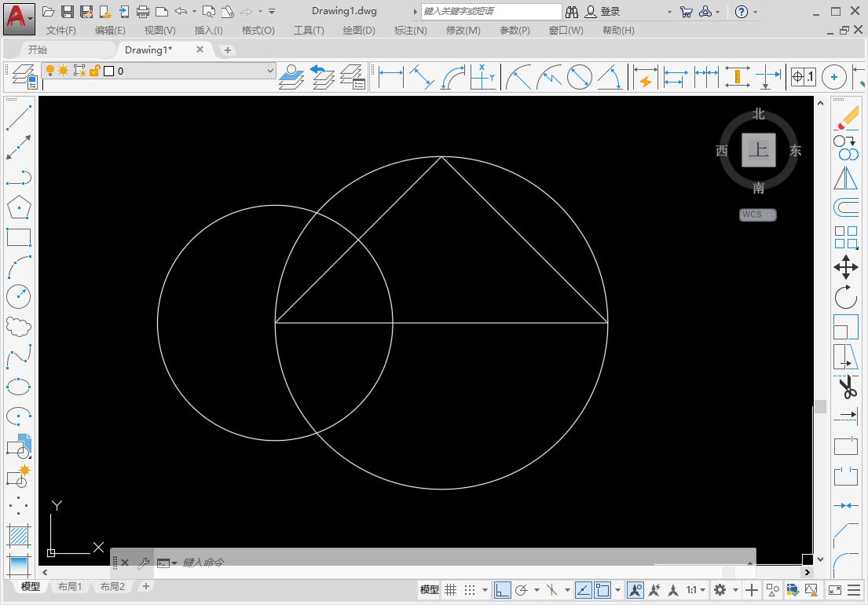Select the Polygon drawing tool
This screenshot has width=868, height=605.
[x=18, y=207]
